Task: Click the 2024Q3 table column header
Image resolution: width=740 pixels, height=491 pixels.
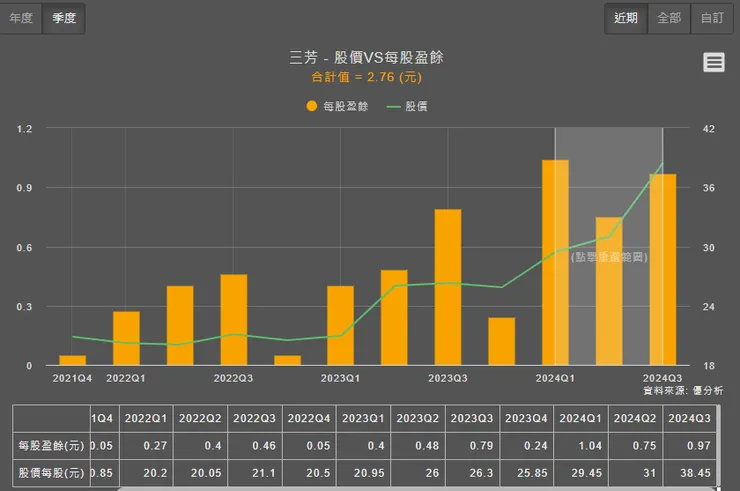Action: [689, 418]
